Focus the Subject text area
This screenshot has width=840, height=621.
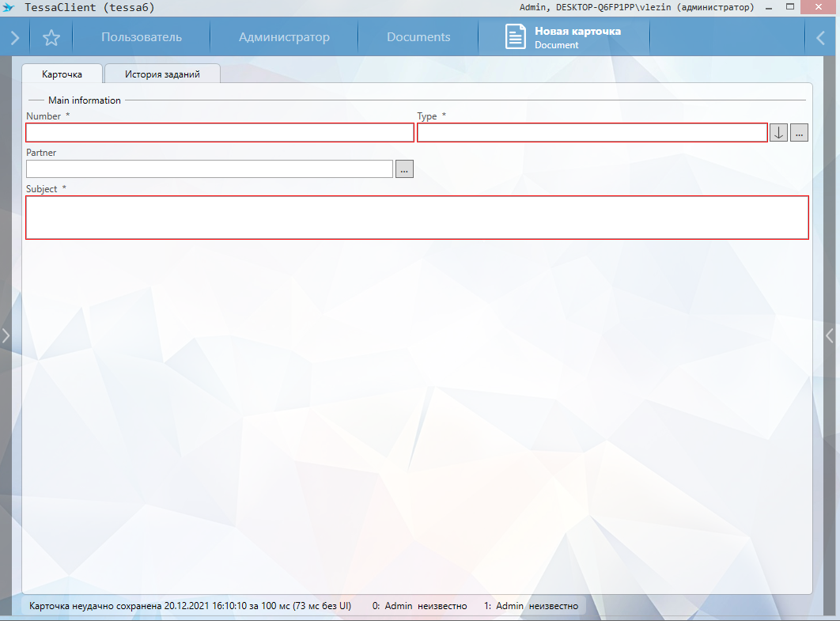[x=417, y=218]
